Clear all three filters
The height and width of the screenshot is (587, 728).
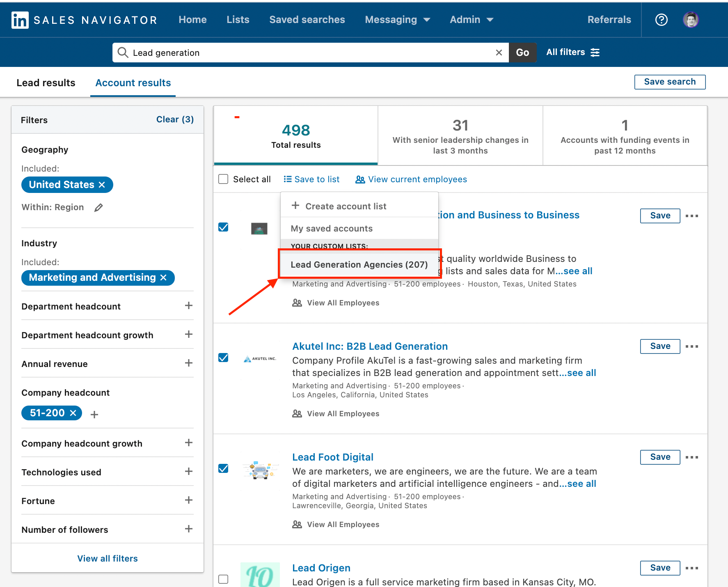[x=175, y=119]
